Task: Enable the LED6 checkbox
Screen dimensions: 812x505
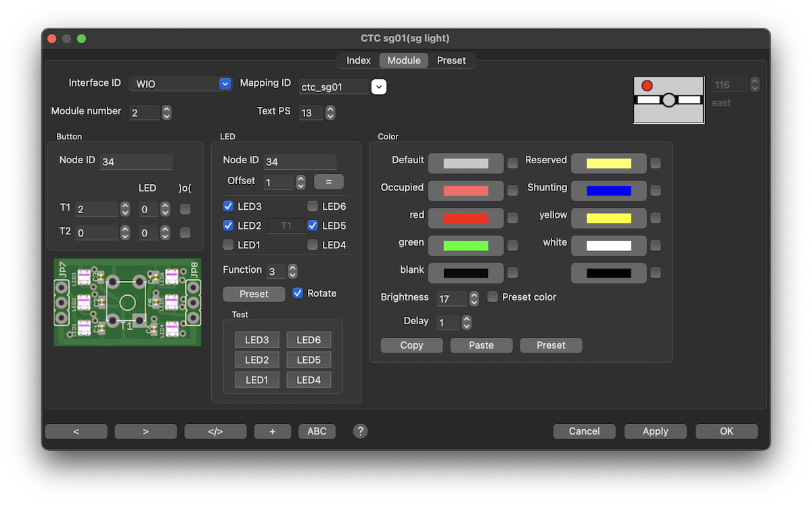Action: (313, 206)
